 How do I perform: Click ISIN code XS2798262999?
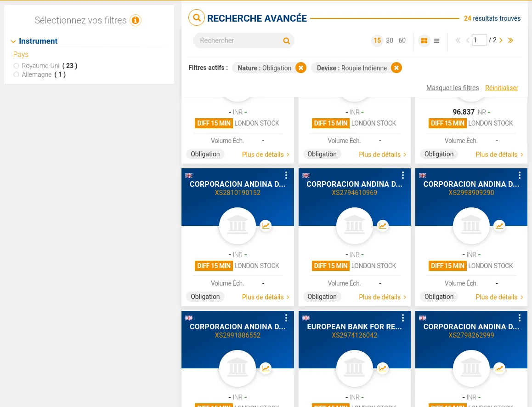coord(471,335)
